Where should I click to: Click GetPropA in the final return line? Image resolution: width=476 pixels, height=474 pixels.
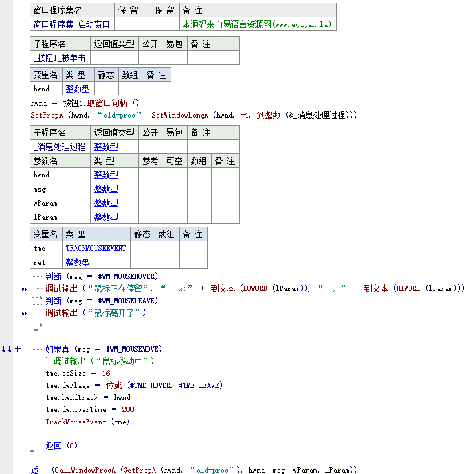[x=140, y=470]
